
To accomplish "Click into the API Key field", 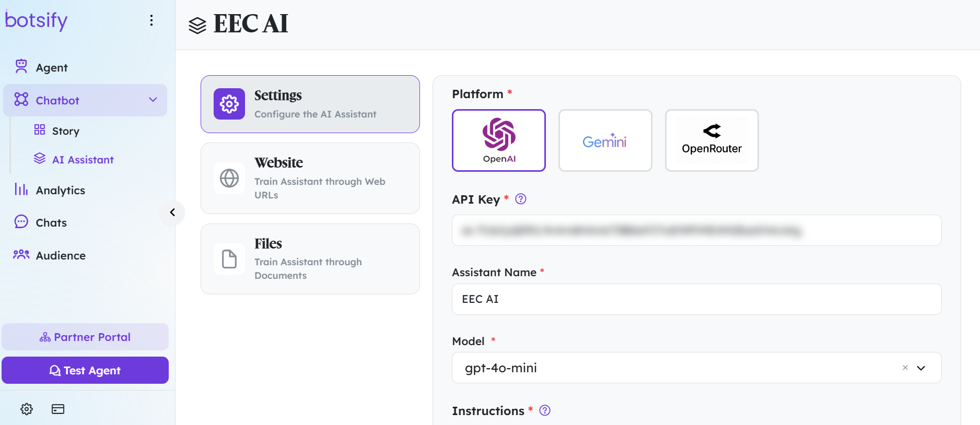I will [697, 230].
